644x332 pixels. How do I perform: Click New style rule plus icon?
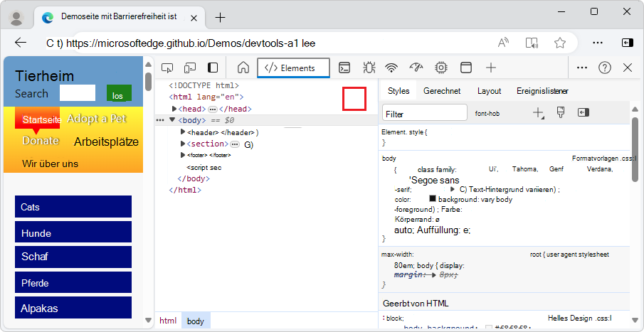click(538, 113)
